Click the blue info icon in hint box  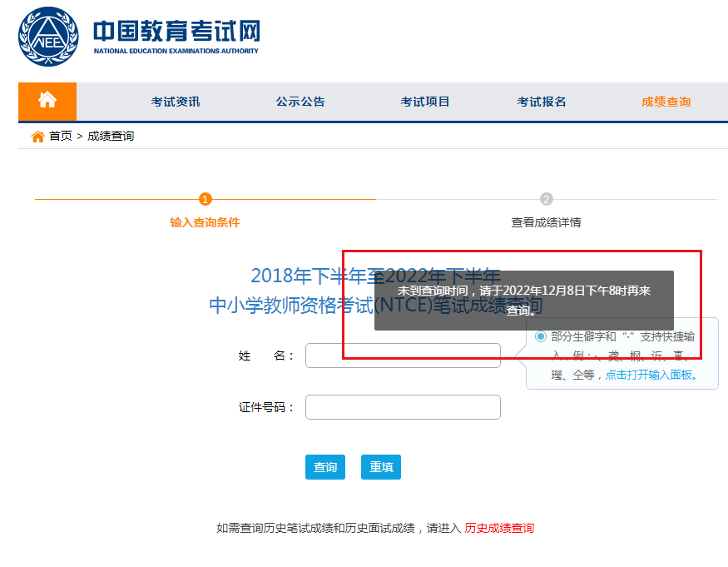tap(541, 336)
